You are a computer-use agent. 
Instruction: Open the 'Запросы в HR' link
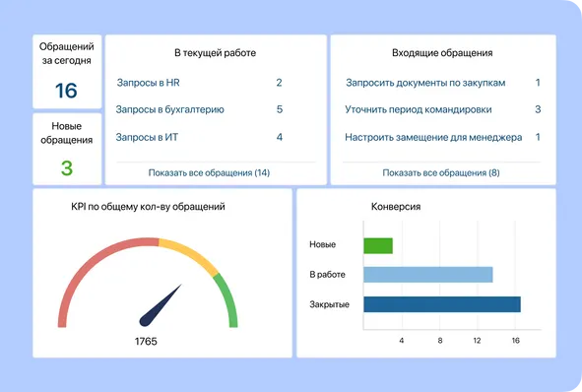coord(148,83)
